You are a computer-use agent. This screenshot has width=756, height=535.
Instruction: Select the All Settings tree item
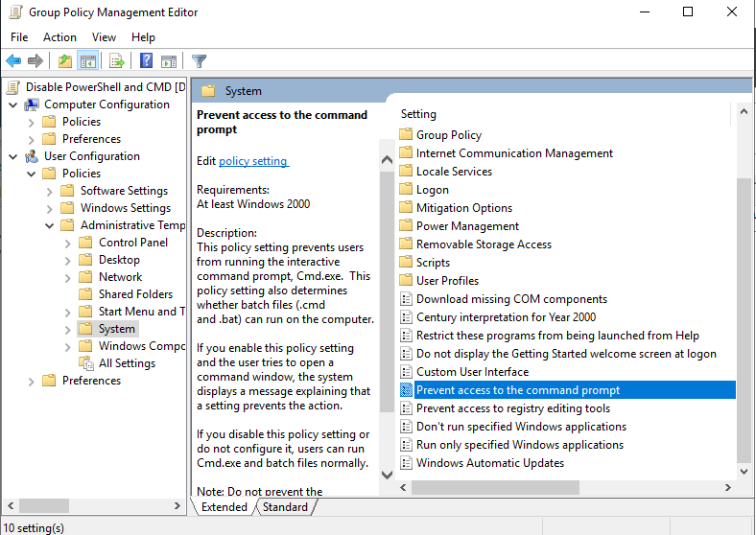pyautogui.click(x=127, y=363)
